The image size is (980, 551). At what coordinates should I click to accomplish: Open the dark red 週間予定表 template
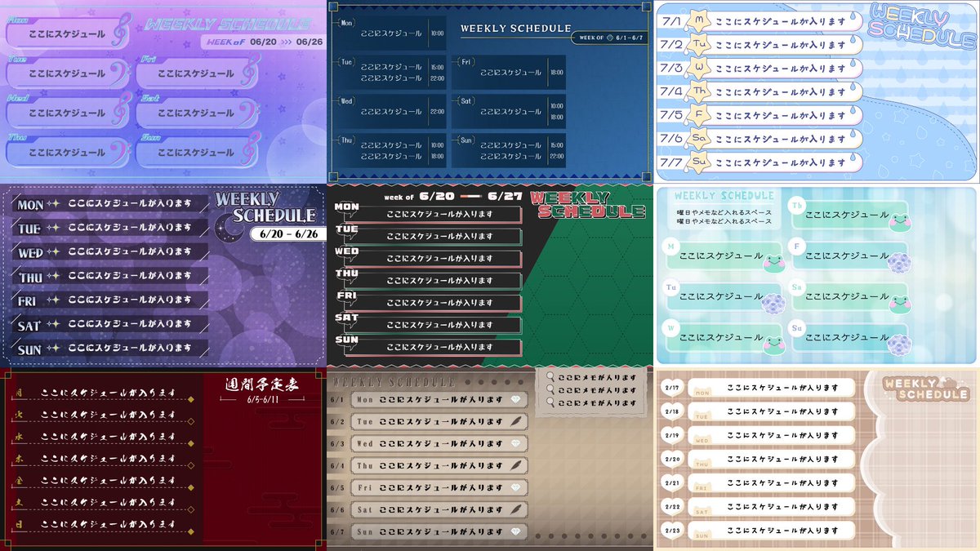click(x=163, y=459)
